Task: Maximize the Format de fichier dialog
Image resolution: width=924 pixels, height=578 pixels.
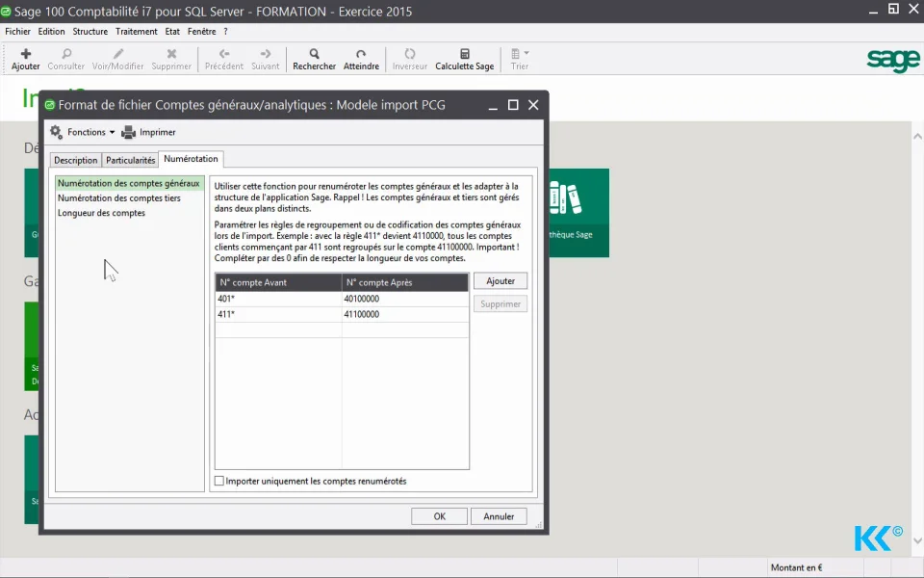Action: pyautogui.click(x=513, y=105)
